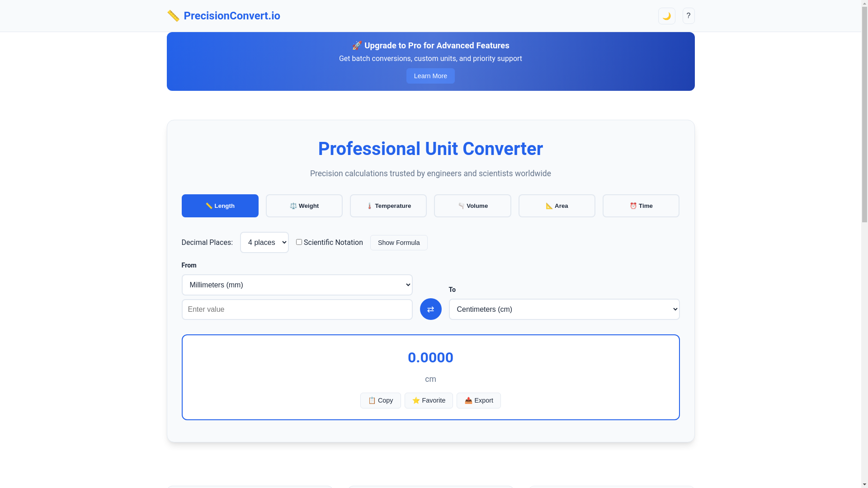Add the result to Favorites

[429, 400]
